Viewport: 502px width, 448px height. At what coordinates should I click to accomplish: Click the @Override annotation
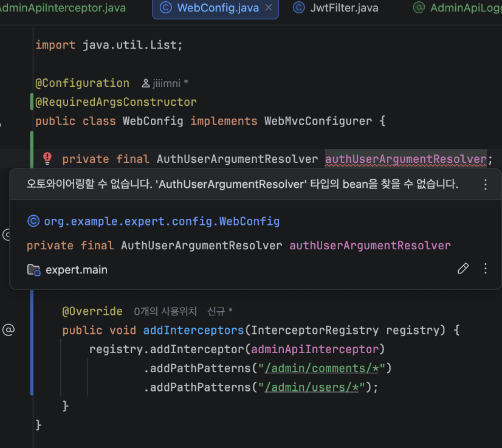tap(92, 311)
